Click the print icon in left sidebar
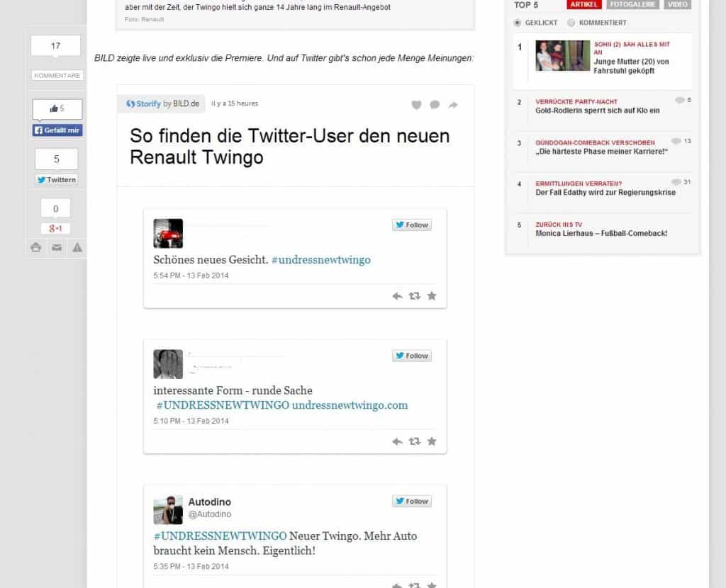Image resolution: width=726 pixels, height=588 pixels. coord(36,247)
